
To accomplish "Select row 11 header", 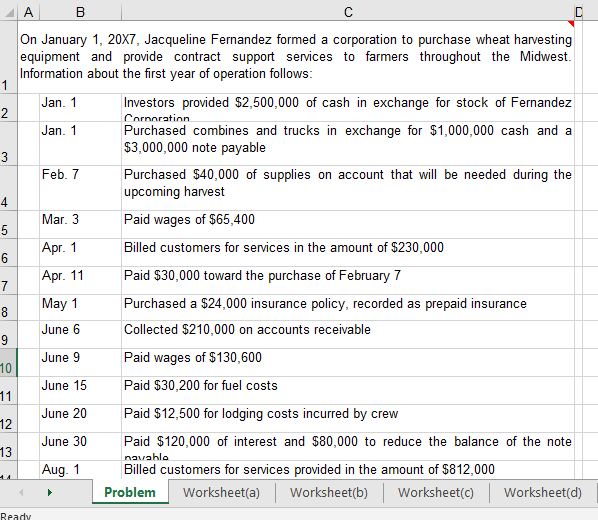I will 8,391.
